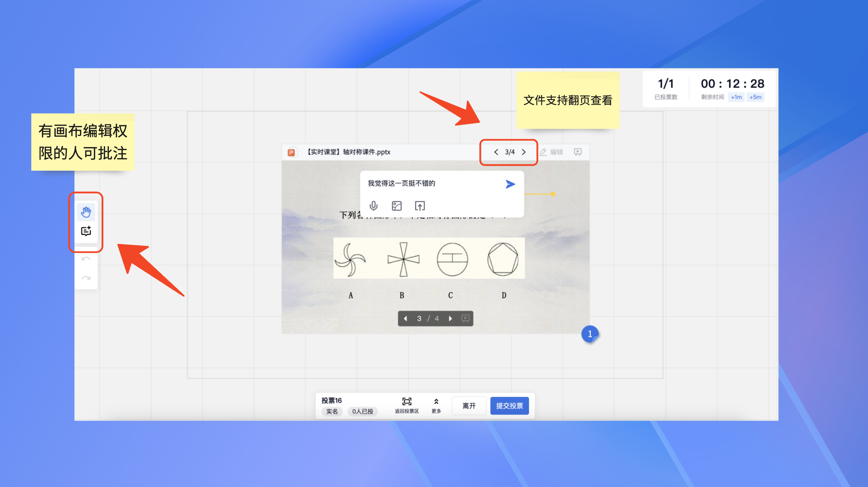
Task: Add one minute with +1m
Action: [x=736, y=97]
